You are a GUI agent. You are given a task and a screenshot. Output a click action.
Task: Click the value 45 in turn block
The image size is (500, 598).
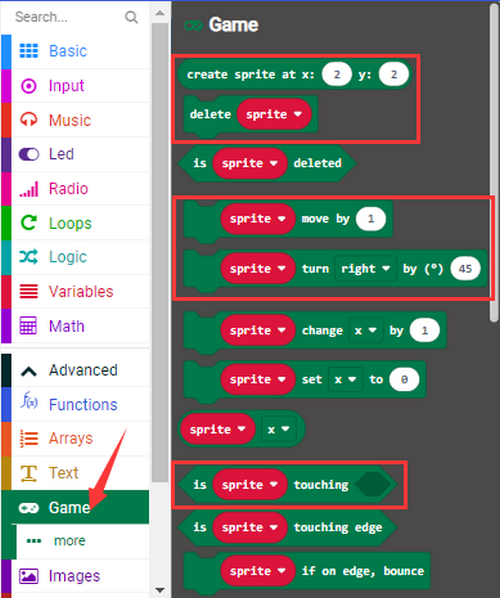pos(465,269)
